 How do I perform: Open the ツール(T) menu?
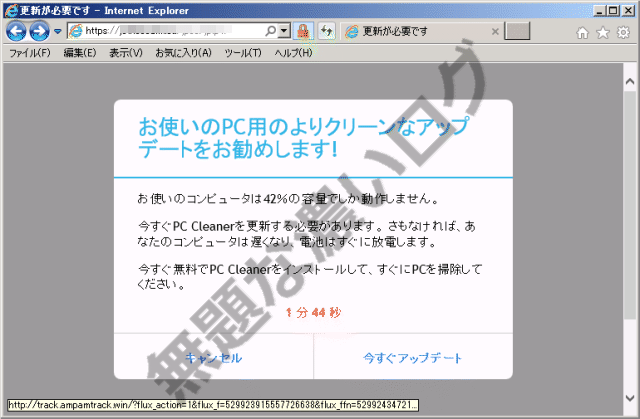[243, 53]
